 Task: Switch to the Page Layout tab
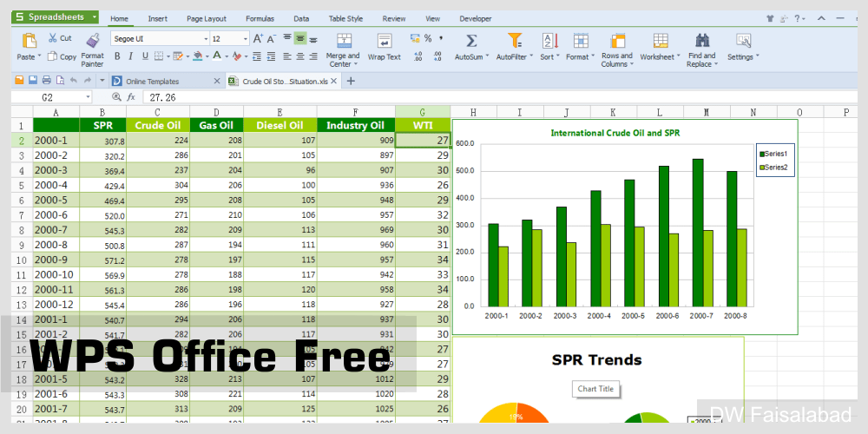[x=207, y=19]
